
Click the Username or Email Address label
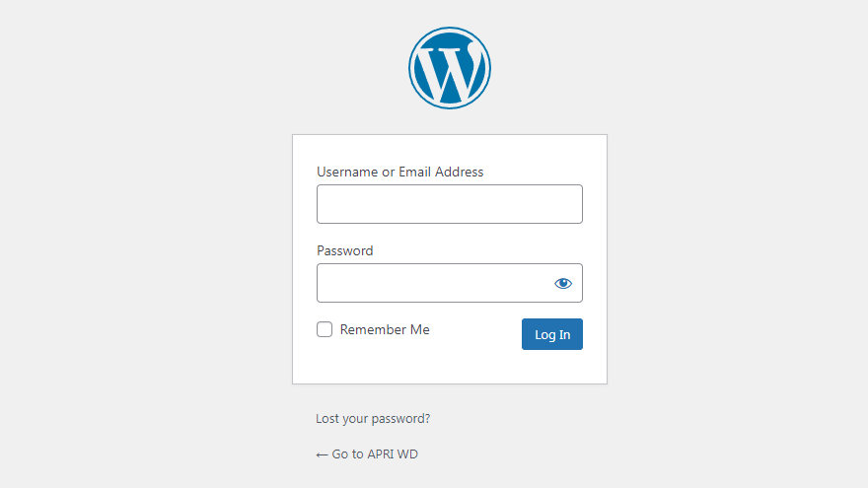point(399,172)
